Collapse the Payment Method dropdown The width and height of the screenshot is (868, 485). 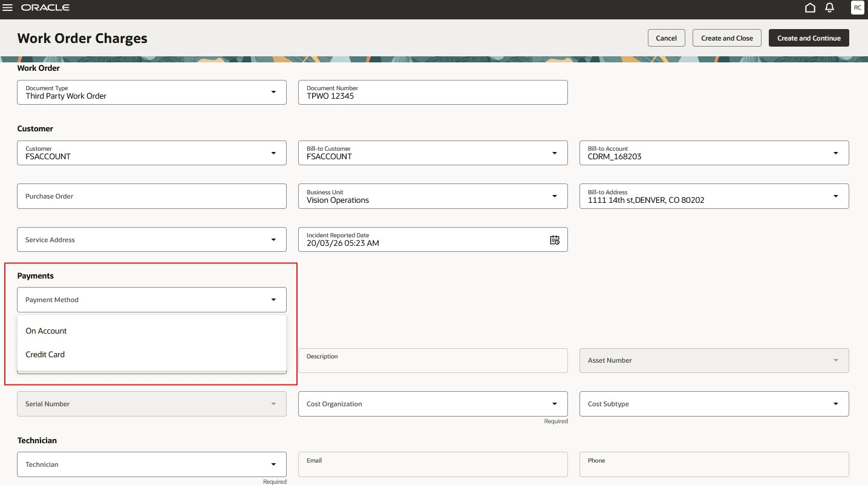pos(273,300)
